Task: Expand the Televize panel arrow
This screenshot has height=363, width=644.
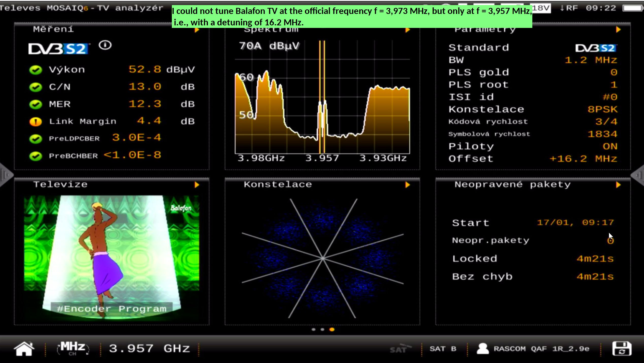Action: pyautogui.click(x=197, y=185)
